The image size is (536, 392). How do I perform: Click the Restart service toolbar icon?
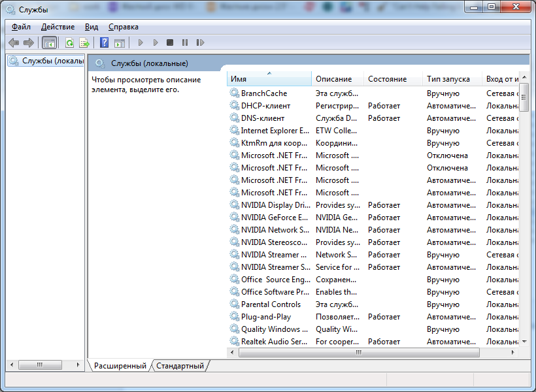[200, 42]
